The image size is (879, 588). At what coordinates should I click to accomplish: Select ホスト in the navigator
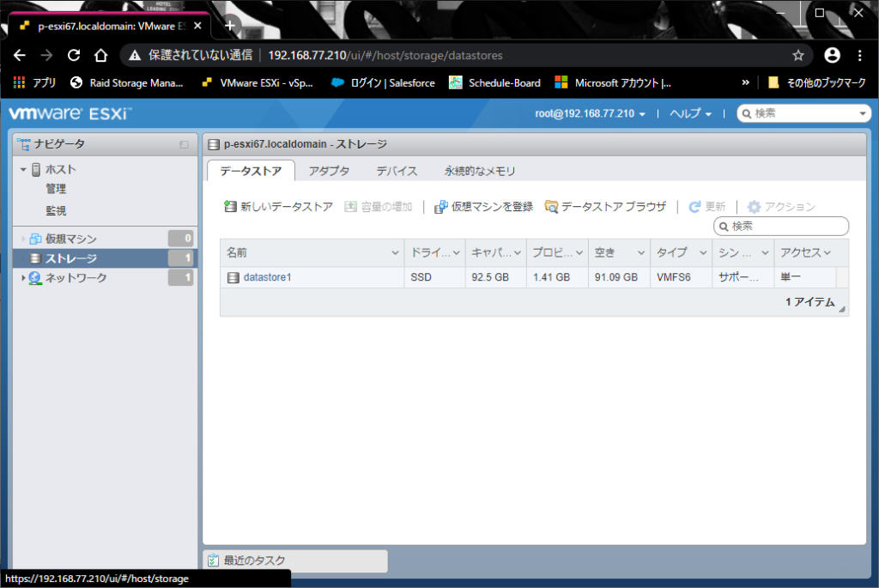[61, 169]
